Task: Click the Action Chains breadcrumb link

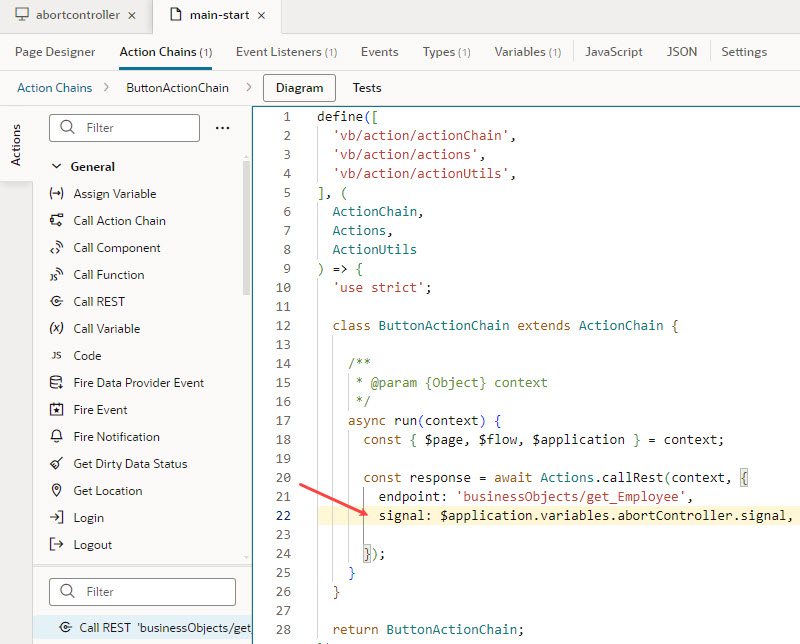Action: click(x=55, y=88)
